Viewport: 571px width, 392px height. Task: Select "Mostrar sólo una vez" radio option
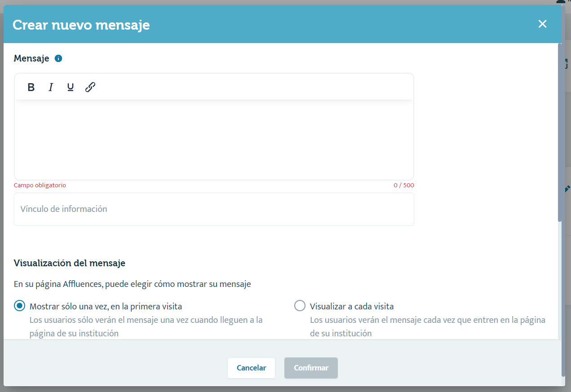[x=20, y=306]
